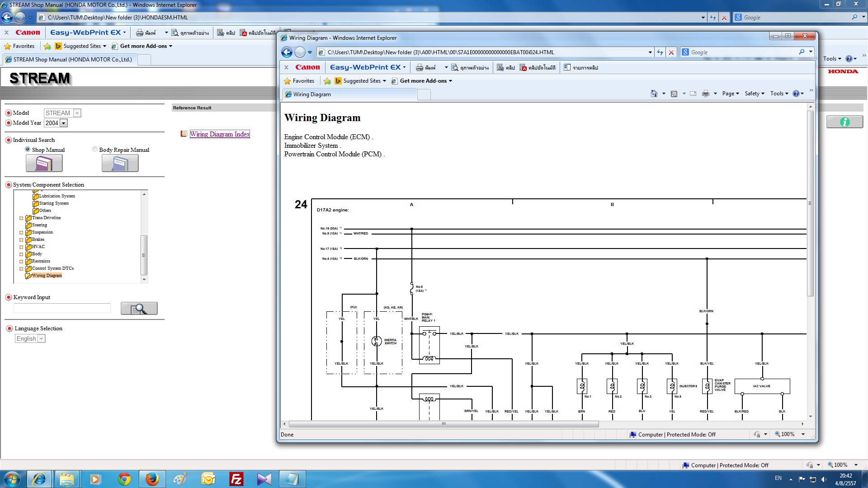Launch Firefox from the taskbar
The height and width of the screenshot is (488, 868).
152,479
